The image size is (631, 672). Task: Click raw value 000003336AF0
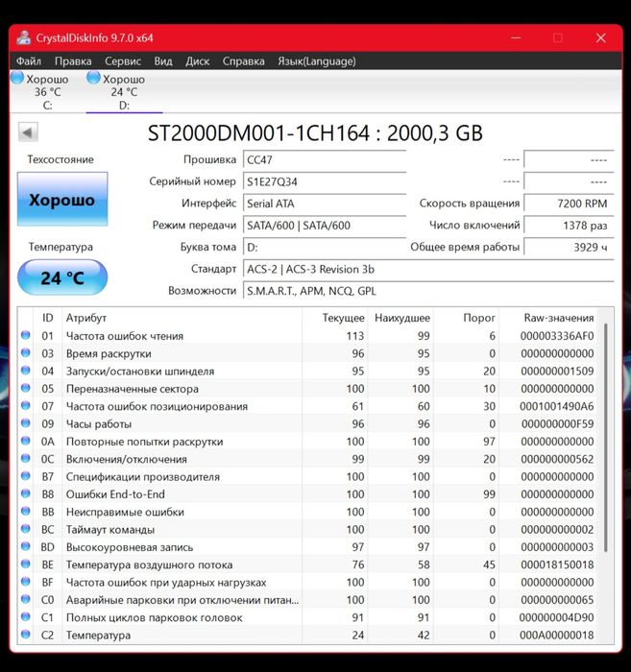pyautogui.click(x=557, y=336)
